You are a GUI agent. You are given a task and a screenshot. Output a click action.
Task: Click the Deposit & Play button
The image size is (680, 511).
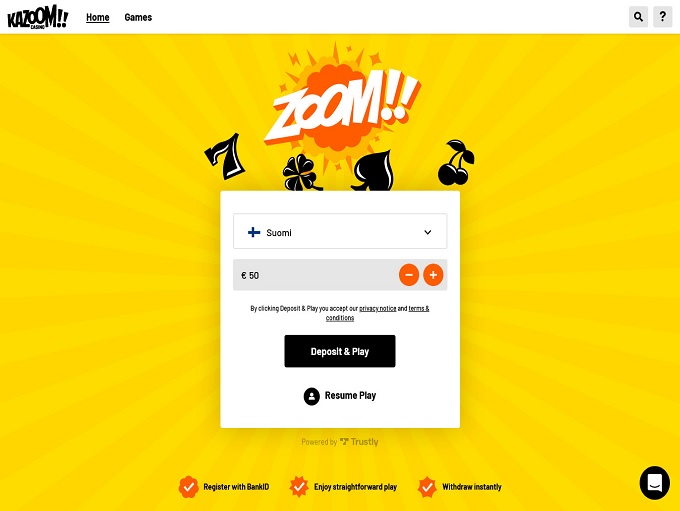pos(340,351)
